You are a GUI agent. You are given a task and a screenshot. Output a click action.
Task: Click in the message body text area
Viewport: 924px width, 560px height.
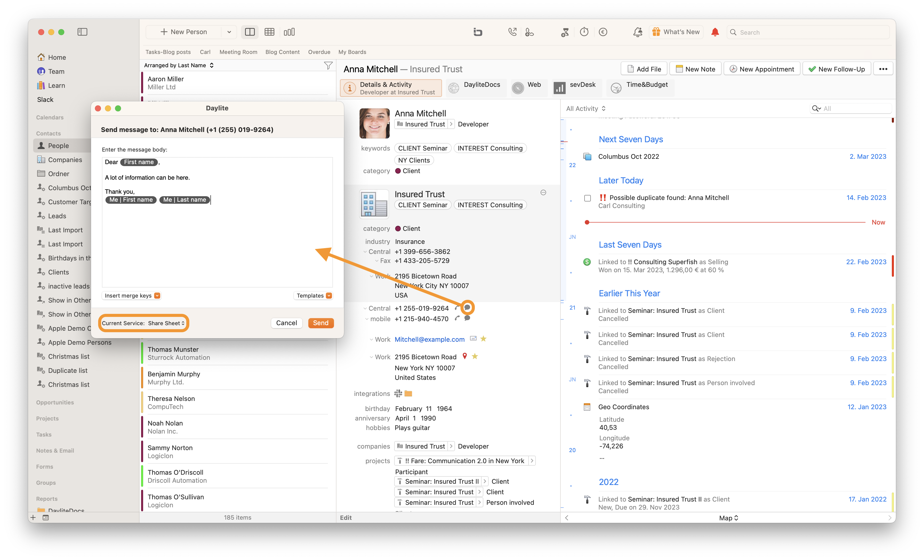point(217,222)
